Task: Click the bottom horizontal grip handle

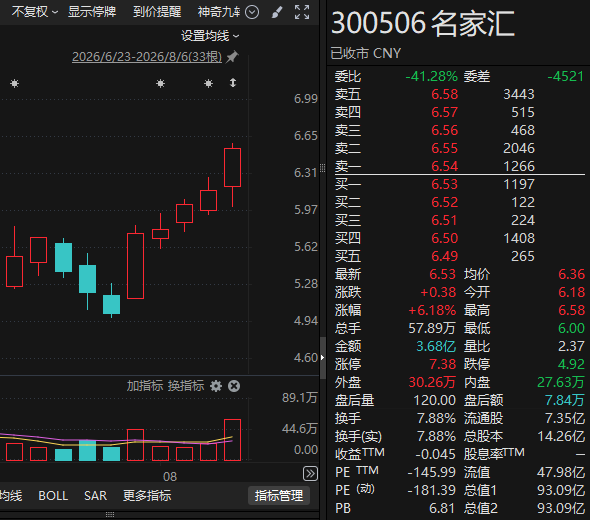Action: (110, 514)
